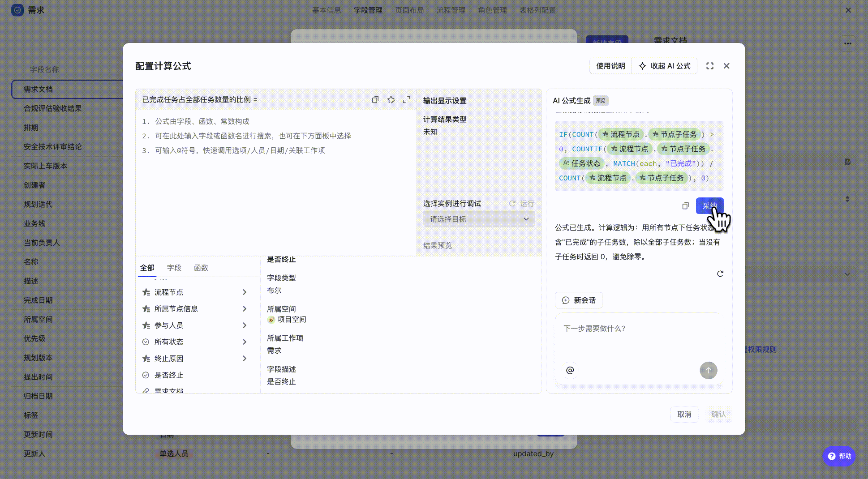868x479 pixels.
Task: Expand the 参与人员 list item
Action: coord(245,325)
